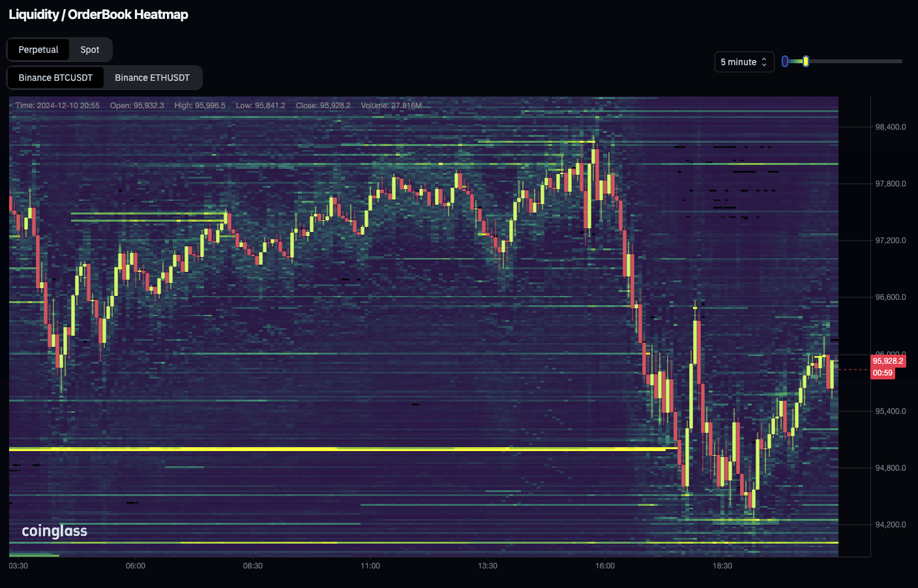Screen dimensions: 918x588
Task: Click the 97,200.0 price axis label
Action: pos(890,241)
